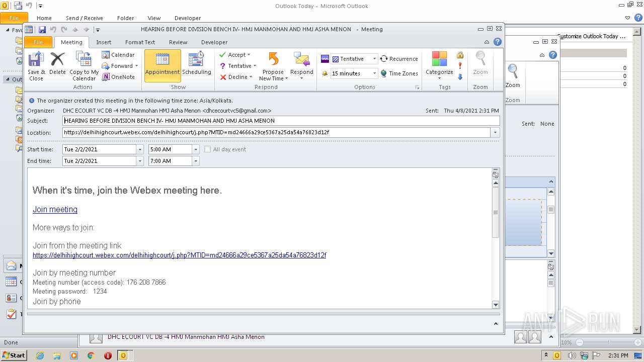Mark meeting Private with lock icon
Viewport: 644px width, 362px height.
point(460,55)
